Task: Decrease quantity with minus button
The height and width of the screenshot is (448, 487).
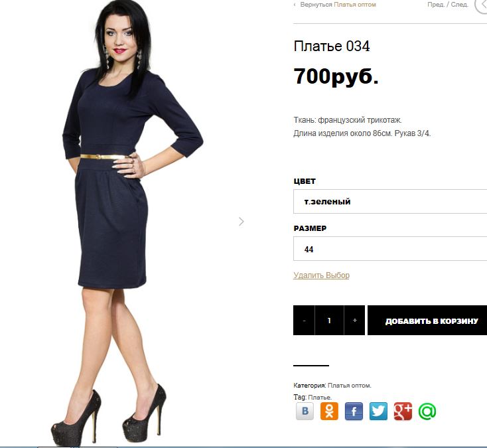Action: tap(304, 321)
